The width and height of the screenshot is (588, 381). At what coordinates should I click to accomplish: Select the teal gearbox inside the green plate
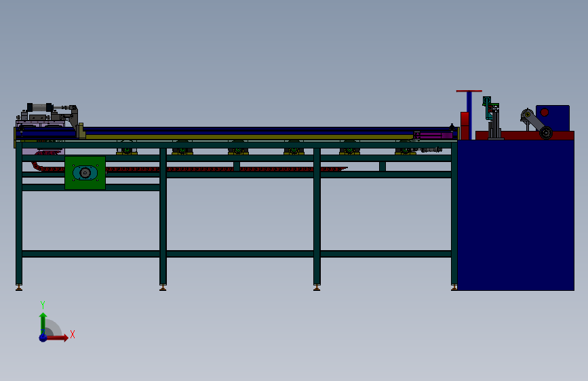(85, 173)
